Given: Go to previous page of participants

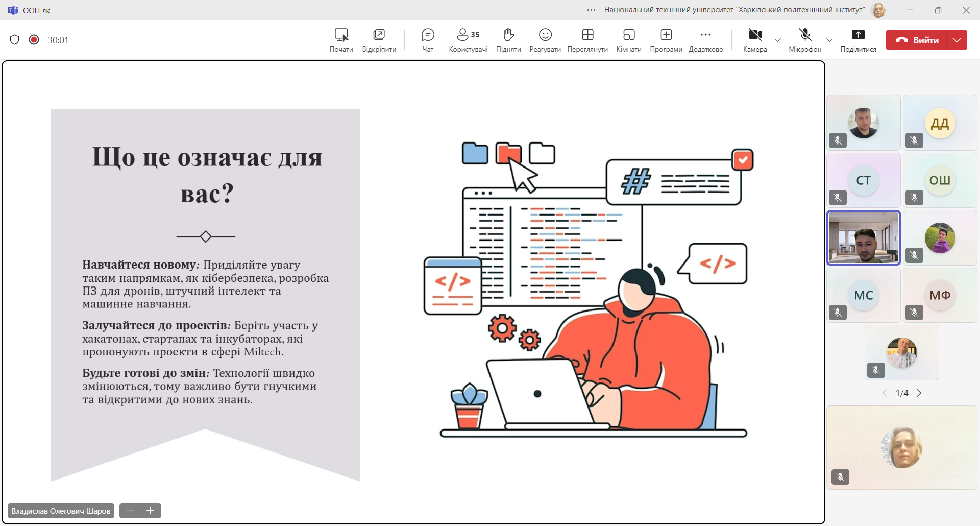Looking at the screenshot, I should (x=885, y=393).
